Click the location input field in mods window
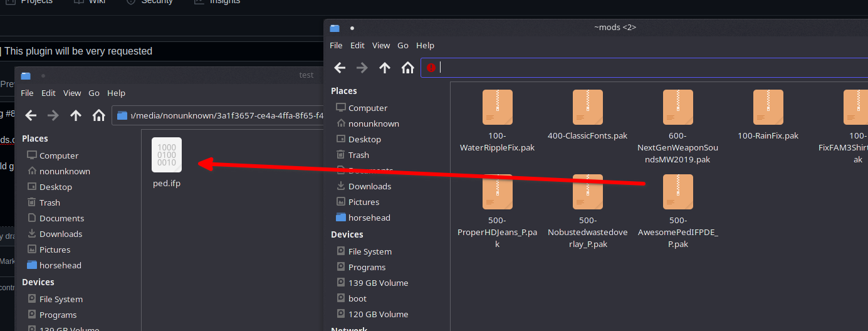This screenshot has height=331, width=868. 644,68
